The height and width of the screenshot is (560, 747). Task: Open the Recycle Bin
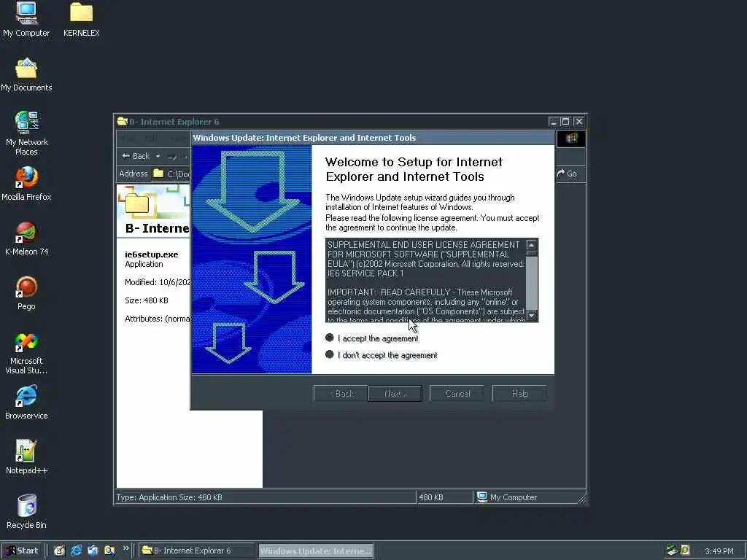26,512
